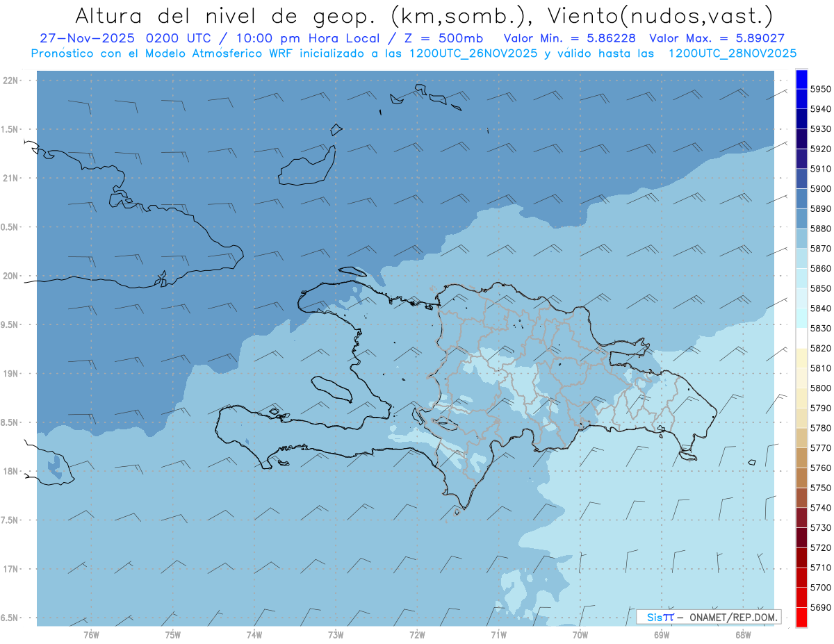Viewport: 834px width, 644px height.
Task: Select the white colorbar swatch between 5820 and 5830
Action: (801, 338)
